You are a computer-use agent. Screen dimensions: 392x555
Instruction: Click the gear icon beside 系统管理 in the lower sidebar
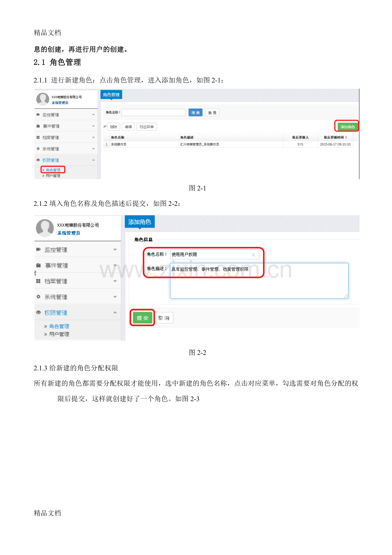coord(38,297)
